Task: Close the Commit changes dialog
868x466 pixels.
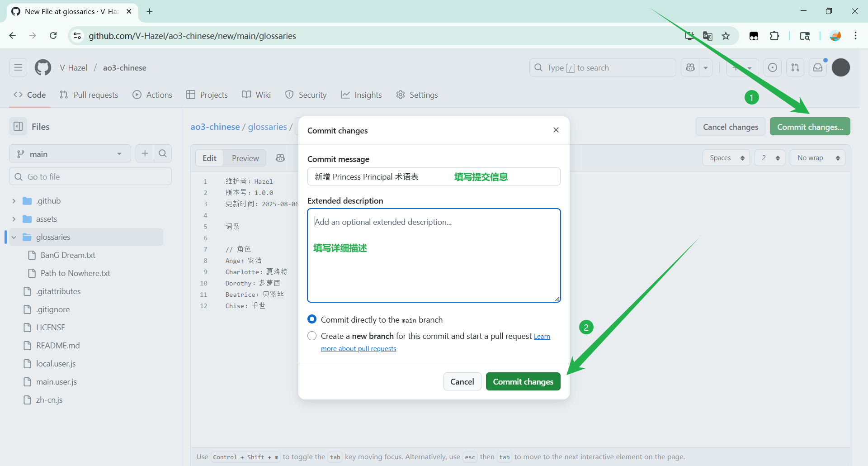Action: 556,130
